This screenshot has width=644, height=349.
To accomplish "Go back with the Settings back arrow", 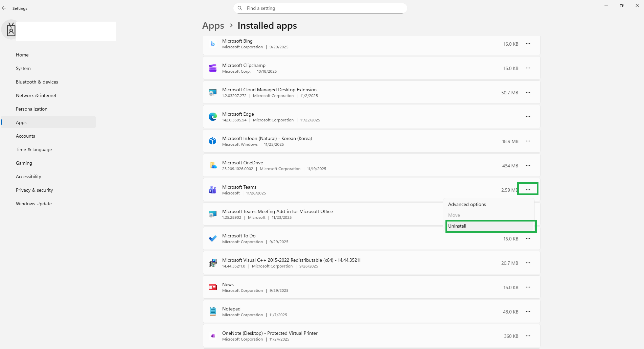I will coord(4,8).
